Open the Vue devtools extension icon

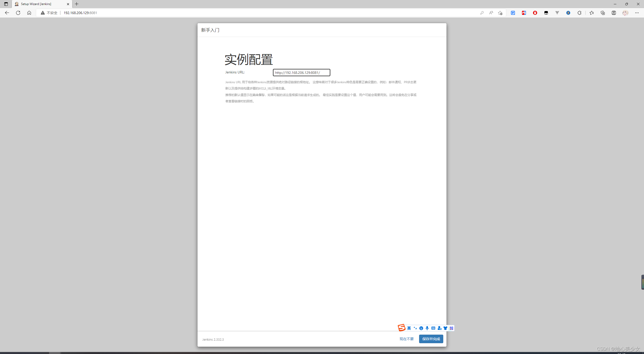557,13
